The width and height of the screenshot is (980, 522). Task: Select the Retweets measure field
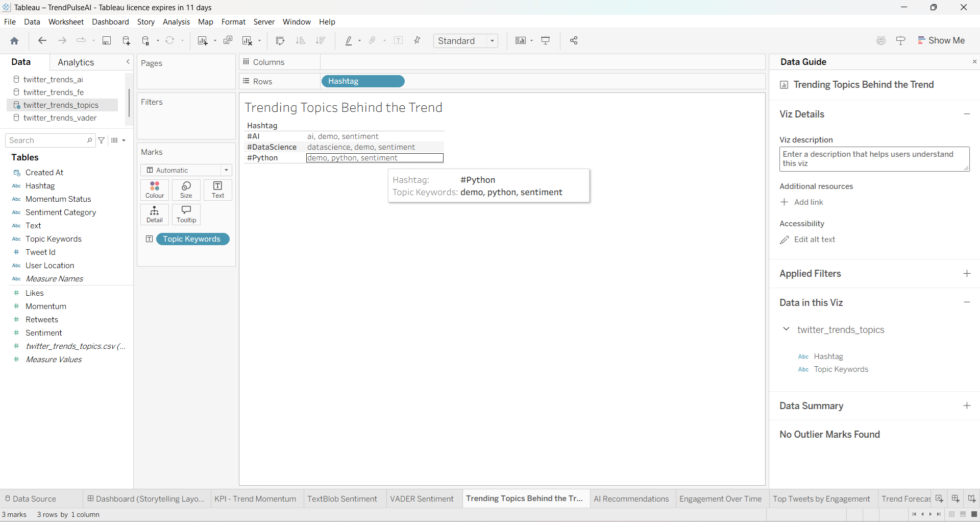pyautogui.click(x=42, y=320)
